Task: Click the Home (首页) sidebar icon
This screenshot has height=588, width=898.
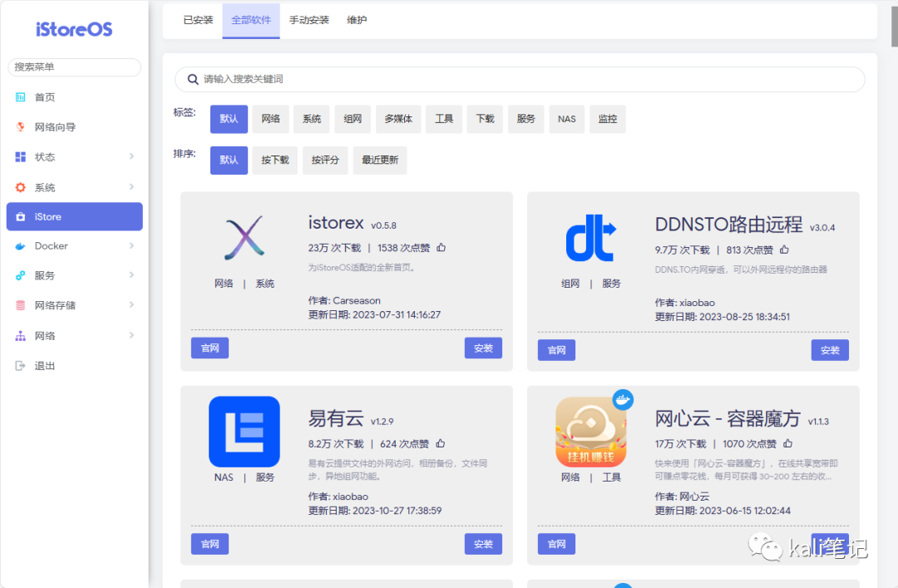Action: click(21, 96)
